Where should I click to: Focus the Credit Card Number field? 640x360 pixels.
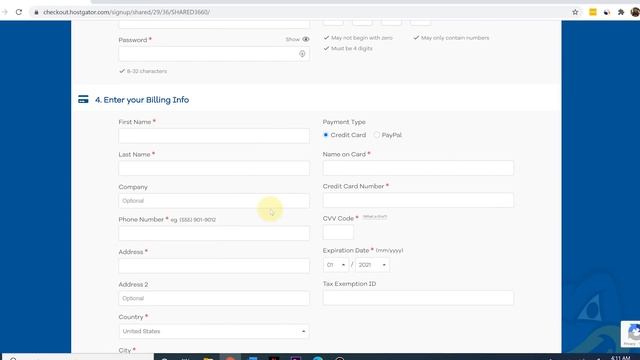tap(418, 200)
